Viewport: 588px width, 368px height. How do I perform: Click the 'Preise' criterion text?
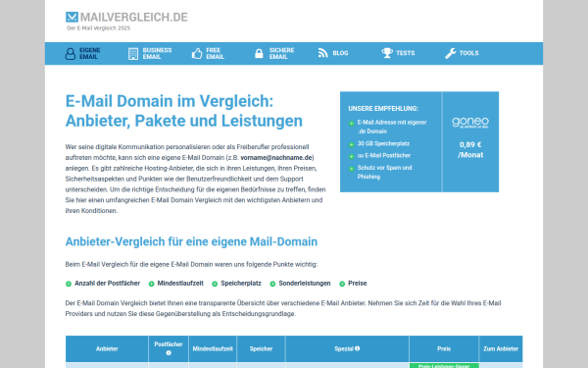pyautogui.click(x=358, y=284)
